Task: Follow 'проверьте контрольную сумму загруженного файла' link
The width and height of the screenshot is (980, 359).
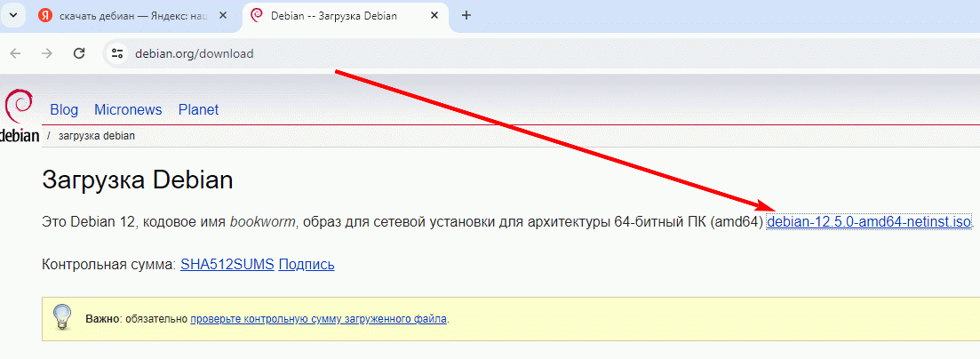Action: pos(319,319)
